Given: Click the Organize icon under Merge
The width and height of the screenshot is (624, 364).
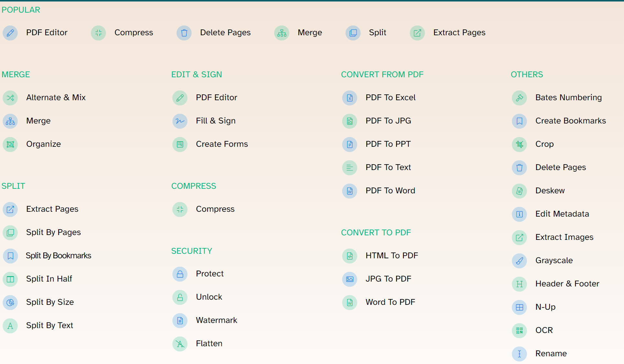Looking at the screenshot, I should pos(10,144).
